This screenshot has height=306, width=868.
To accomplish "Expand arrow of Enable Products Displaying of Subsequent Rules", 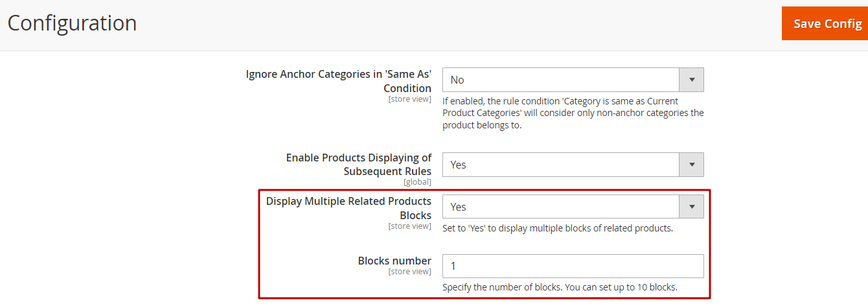I will tap(691, 165).
